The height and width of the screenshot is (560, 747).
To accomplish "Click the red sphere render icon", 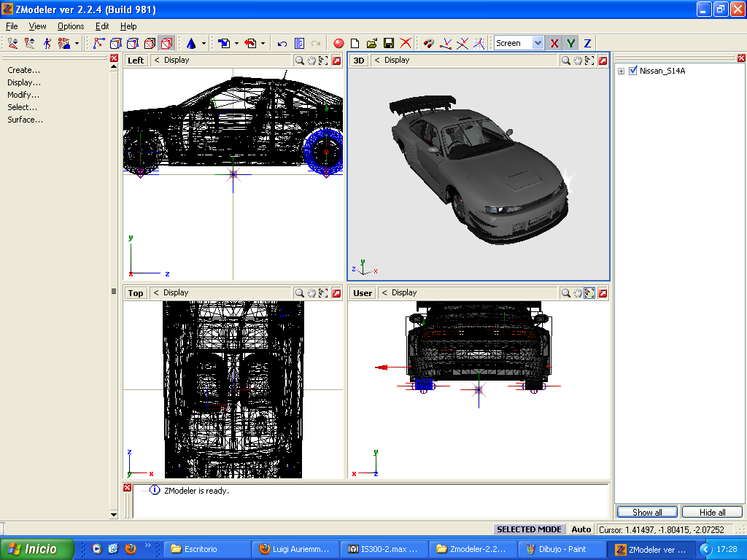I will (338, 43).
